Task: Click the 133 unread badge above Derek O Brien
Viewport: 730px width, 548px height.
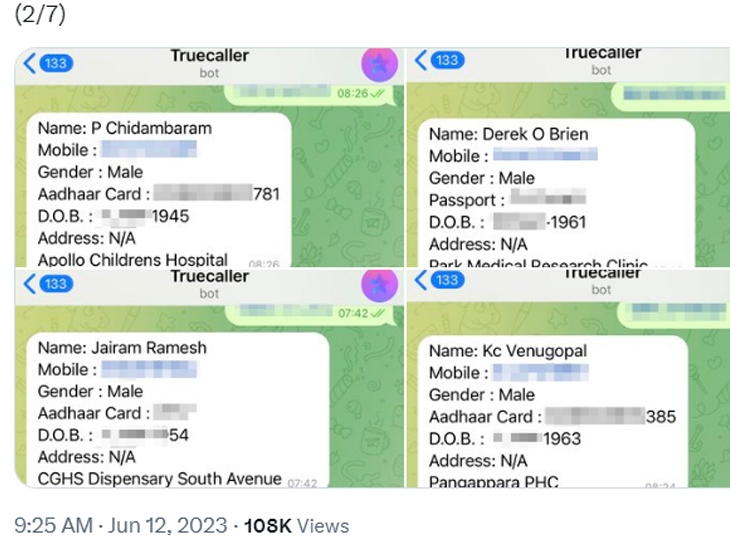Action: click(448, 61)
